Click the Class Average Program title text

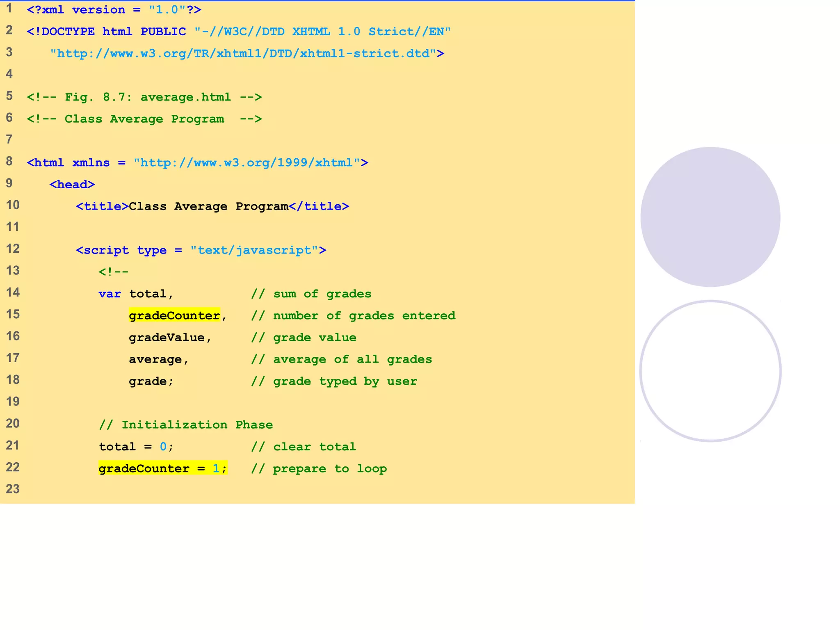[x=208, y=206]
